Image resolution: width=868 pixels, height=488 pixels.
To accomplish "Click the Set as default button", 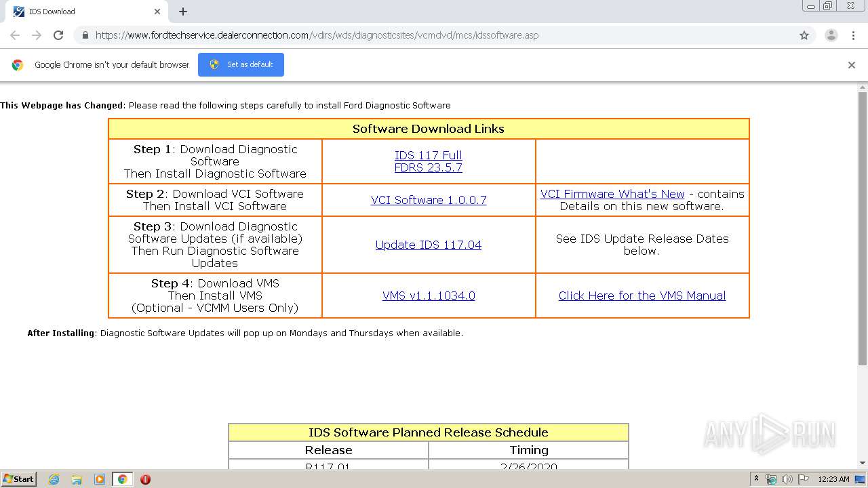I will [241, 64].
